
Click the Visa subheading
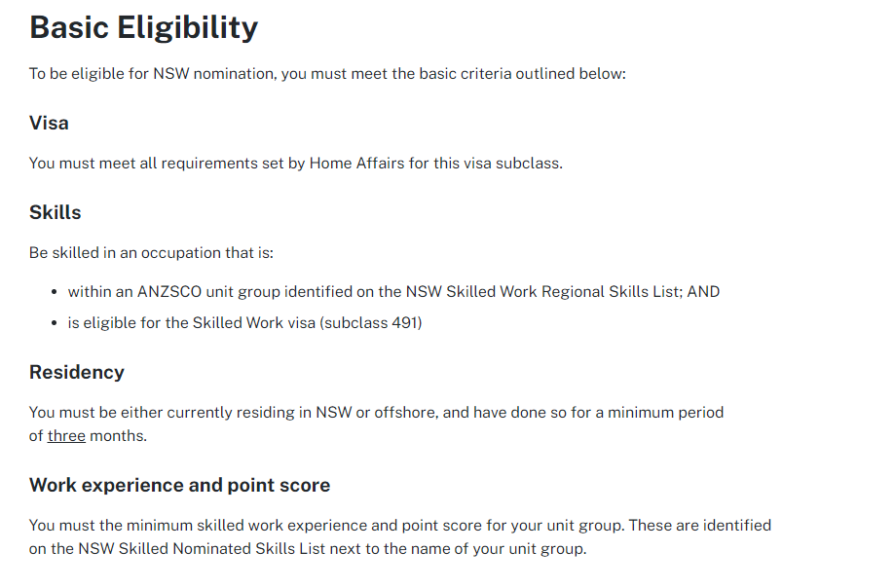coord(49,124)
